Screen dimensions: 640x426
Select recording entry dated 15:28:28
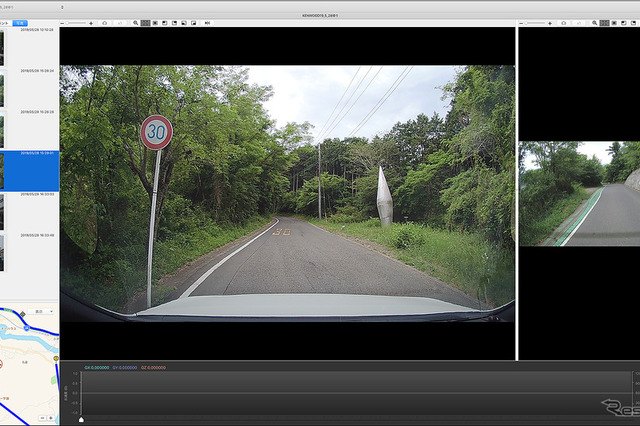tap(29, 129)
